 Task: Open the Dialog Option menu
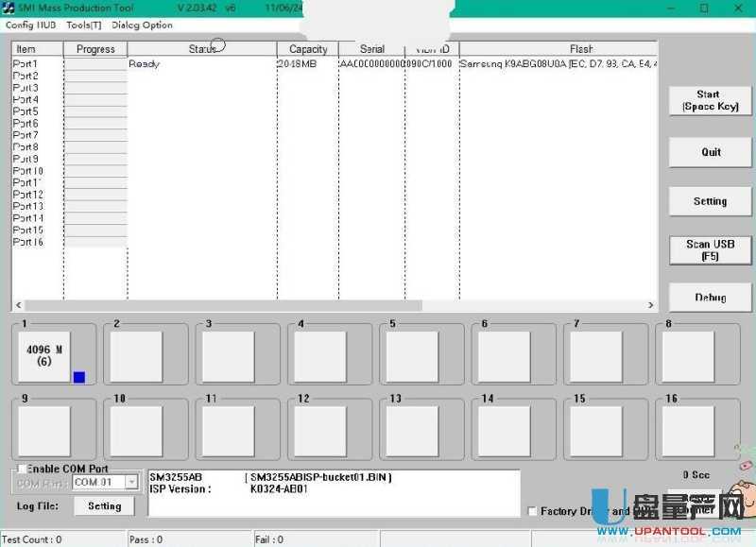tap(142, 25)
